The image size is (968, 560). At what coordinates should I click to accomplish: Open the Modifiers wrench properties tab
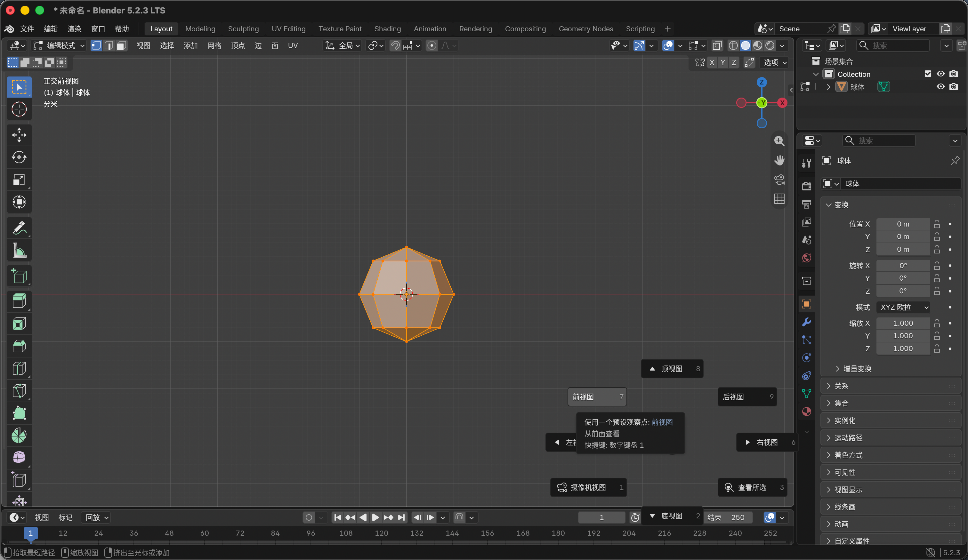point(806,322)
